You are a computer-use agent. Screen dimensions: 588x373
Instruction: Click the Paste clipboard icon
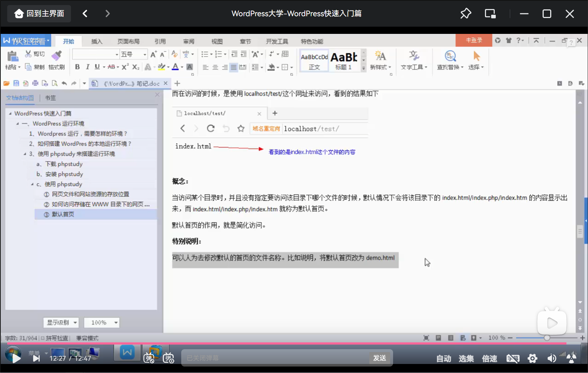12,56
